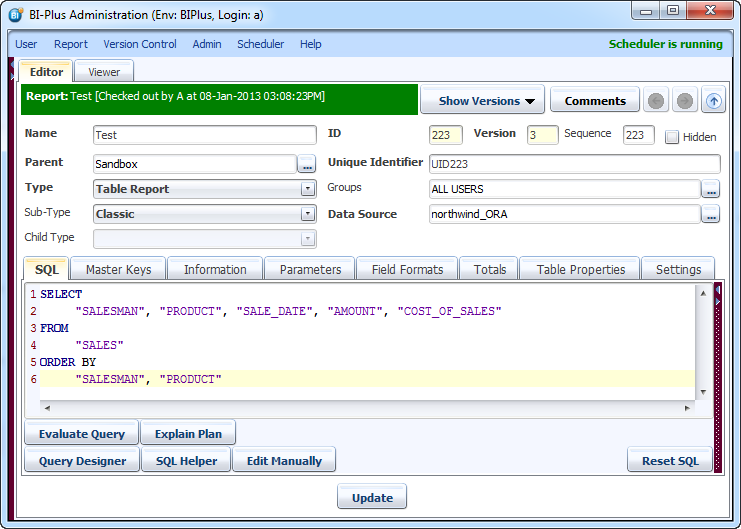Click the back arrow icon beside Comments
This screenshot has height=529, width=741.
click(x=657, y=101)
